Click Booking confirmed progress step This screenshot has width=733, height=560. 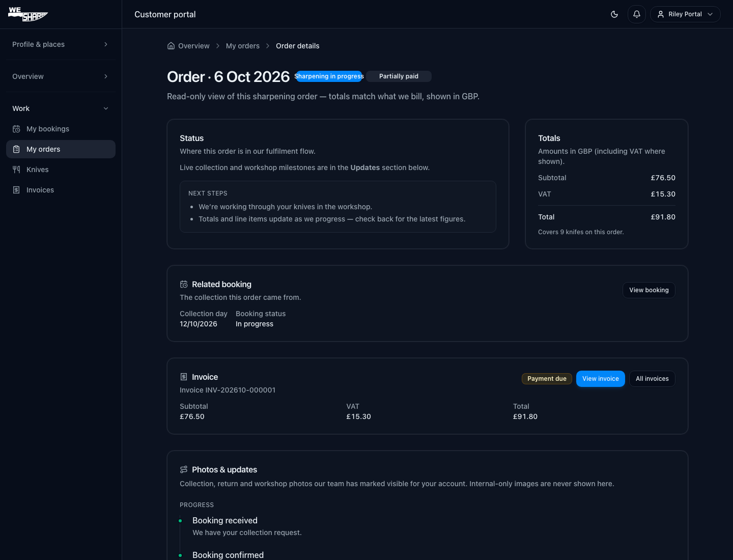(228, 555)
